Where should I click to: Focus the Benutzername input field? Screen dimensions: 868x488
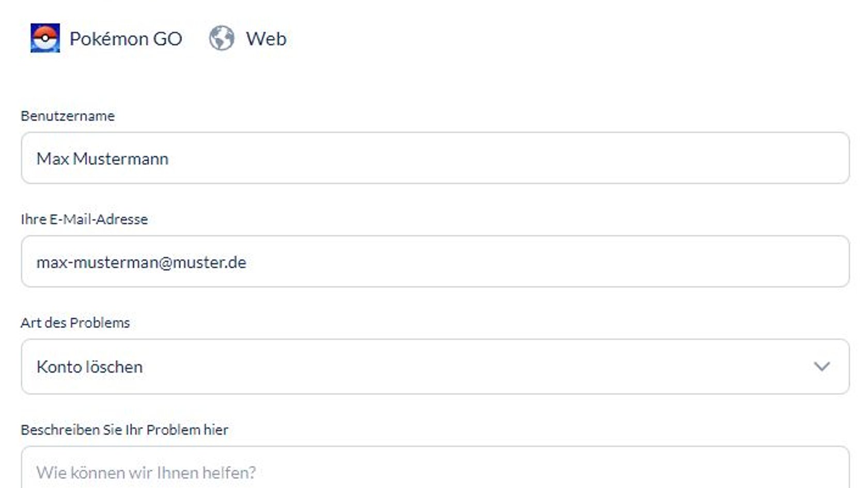pos(435,158)
